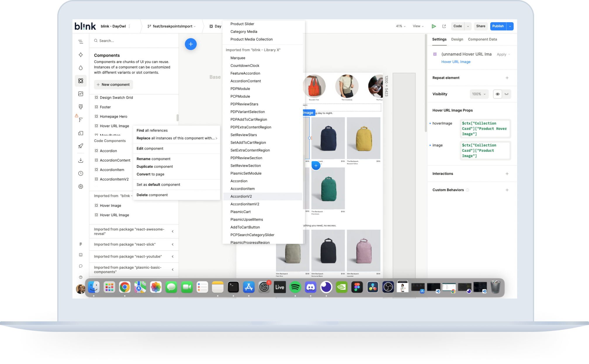The image size is (589, 364).
Task: Open the Publish dropdown arrow
Action: click(x=510, y=26)
